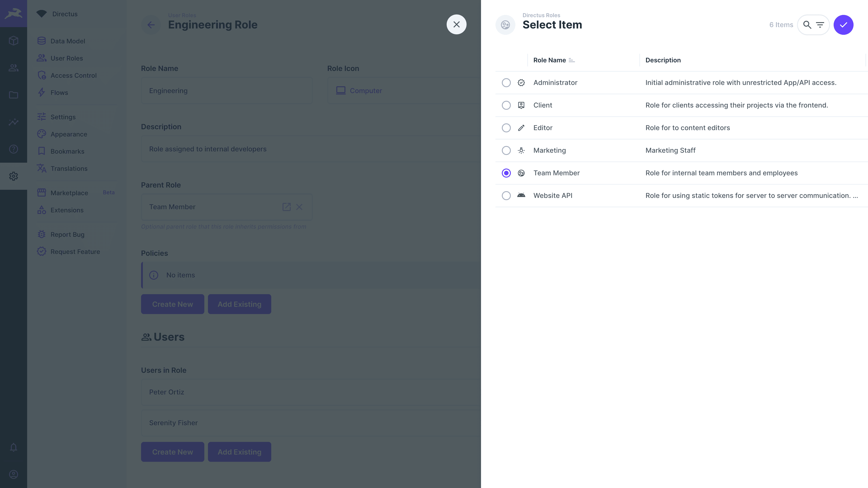Click the Directus rabbit logo
Viewport: 868px width, 488px height.
coord(14,14)
